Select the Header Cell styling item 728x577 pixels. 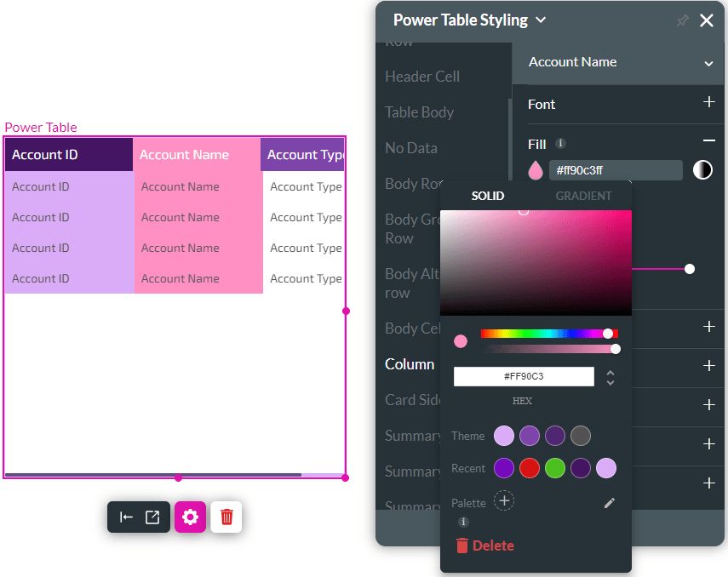tap(422, 77)
